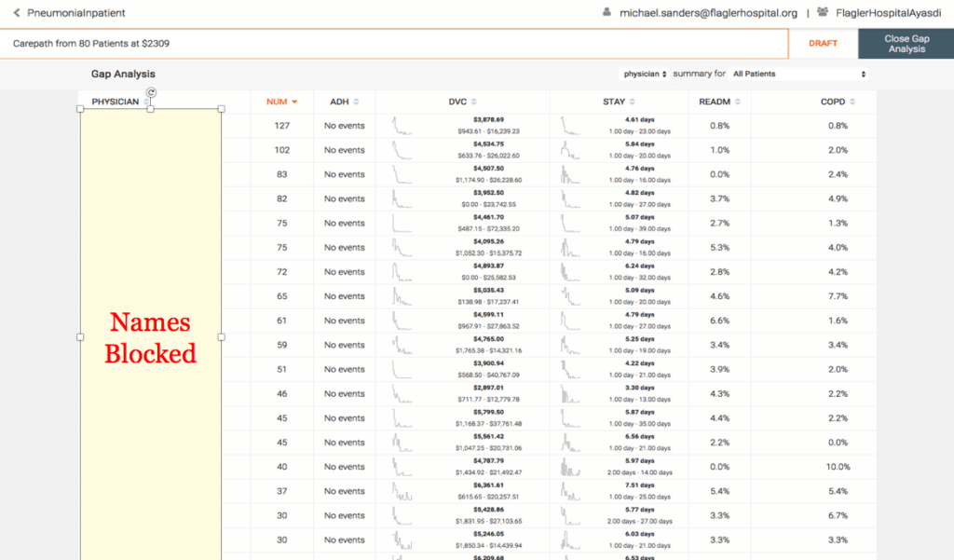
Task: Go back using the PneumoniaInpatient back arrow
Action: (x=17, y=13)
